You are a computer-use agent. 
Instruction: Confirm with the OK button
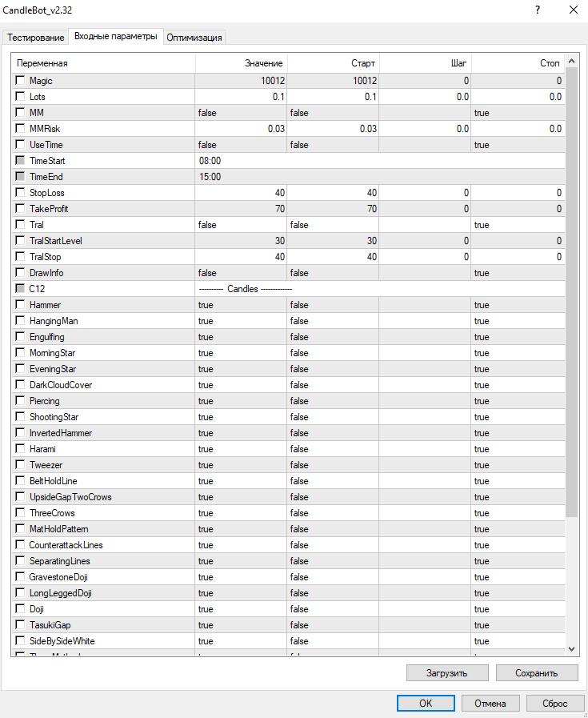pos(426,704)
